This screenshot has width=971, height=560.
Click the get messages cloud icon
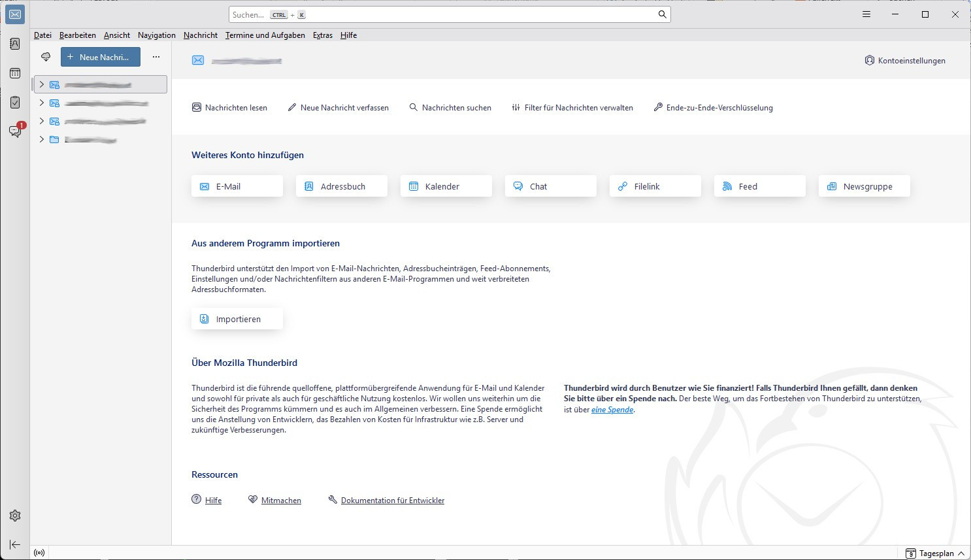coord(46,57)
